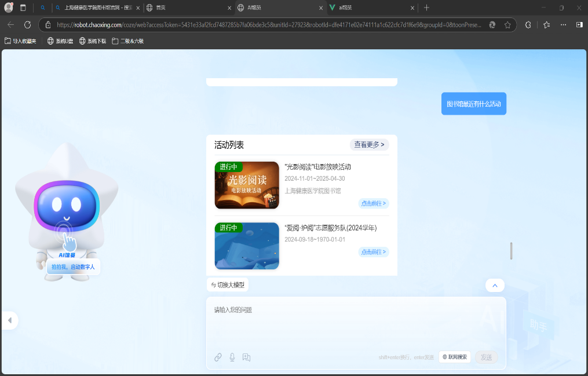Open the 二级&六级 bookmarks folder
This screenshot has width=588, height=376.
pos(127,41)
